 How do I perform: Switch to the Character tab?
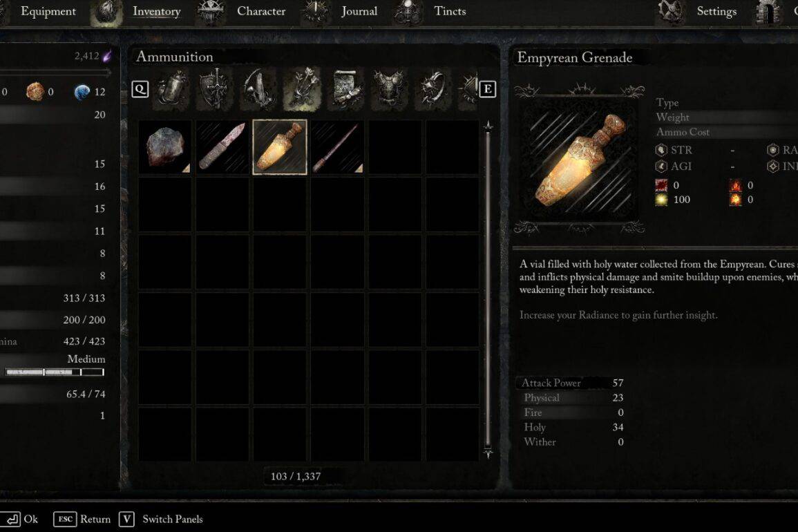(x=261, y=11)
